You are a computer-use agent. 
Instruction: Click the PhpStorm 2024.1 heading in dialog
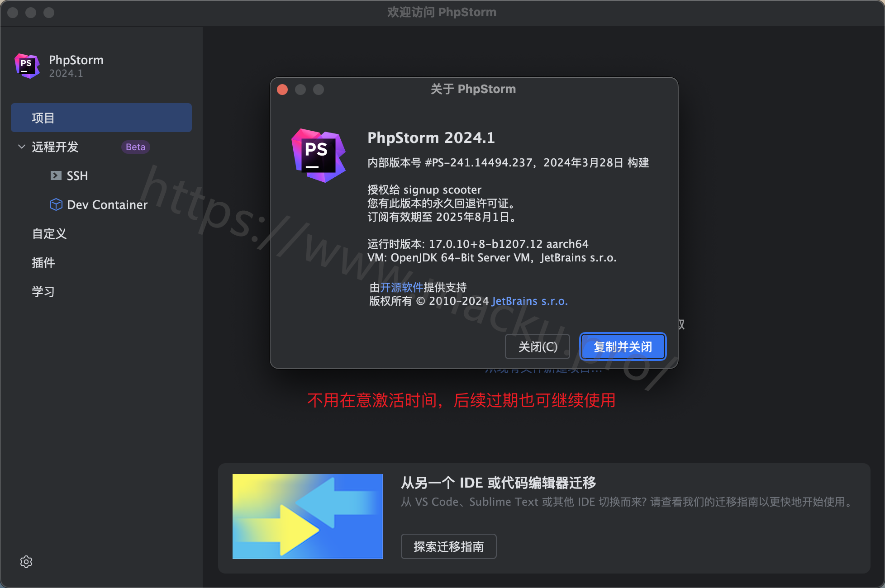coord(431,138)
